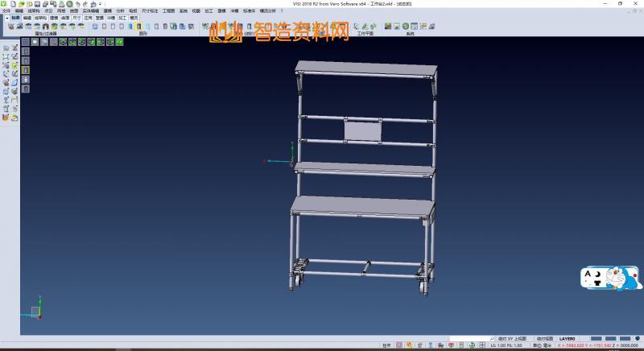Open the 文件 menu

[6, 11]
